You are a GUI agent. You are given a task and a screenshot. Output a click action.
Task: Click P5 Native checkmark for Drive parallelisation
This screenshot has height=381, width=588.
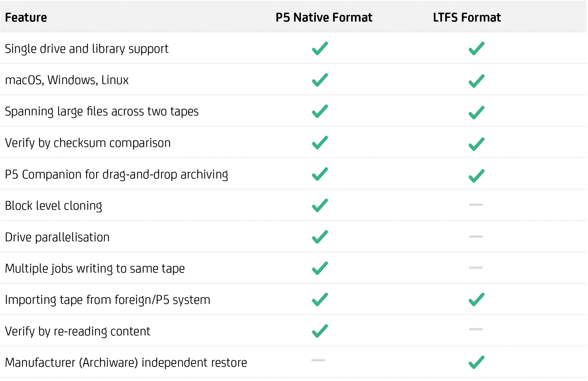[320, 237]
